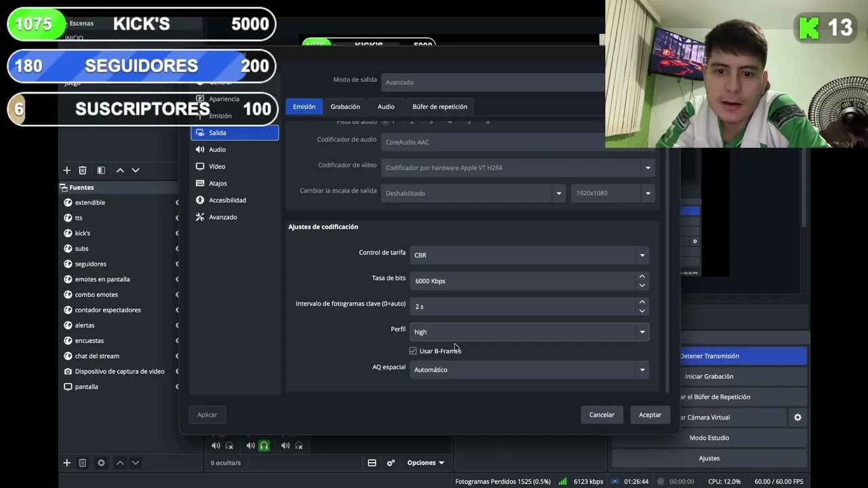
Task: Open the Modo de salida Avanzado dropdown
Action: tap(493, 83)
